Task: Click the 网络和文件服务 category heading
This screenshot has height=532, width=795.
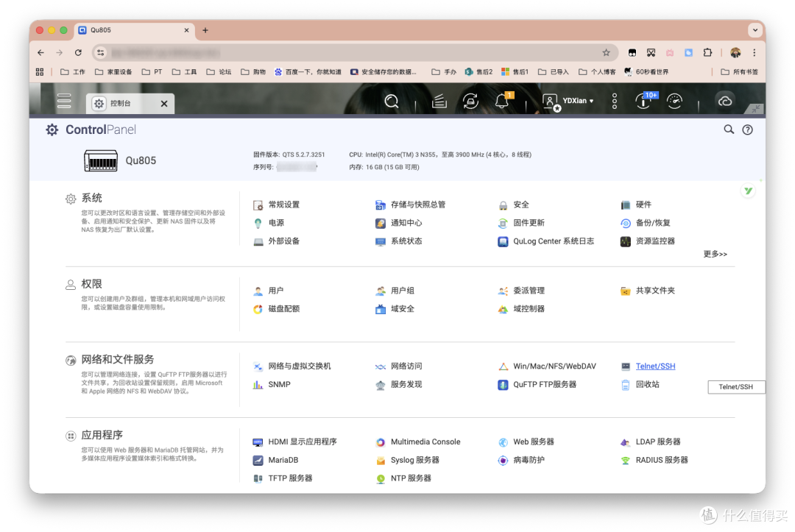Action: 118,360
